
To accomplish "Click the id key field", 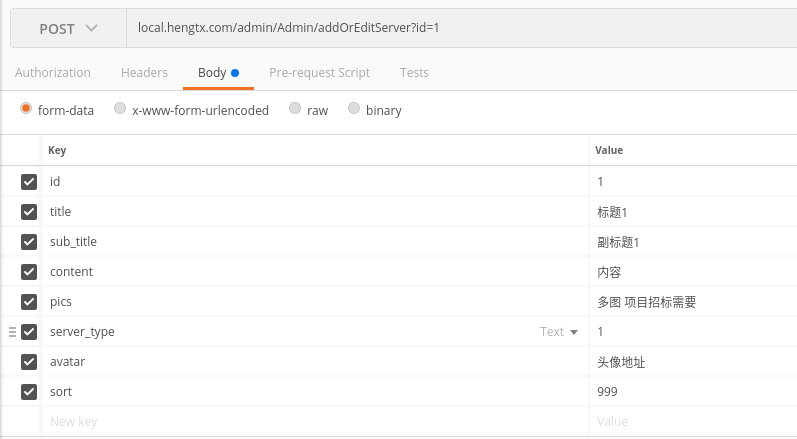I will tap(315, 181).
